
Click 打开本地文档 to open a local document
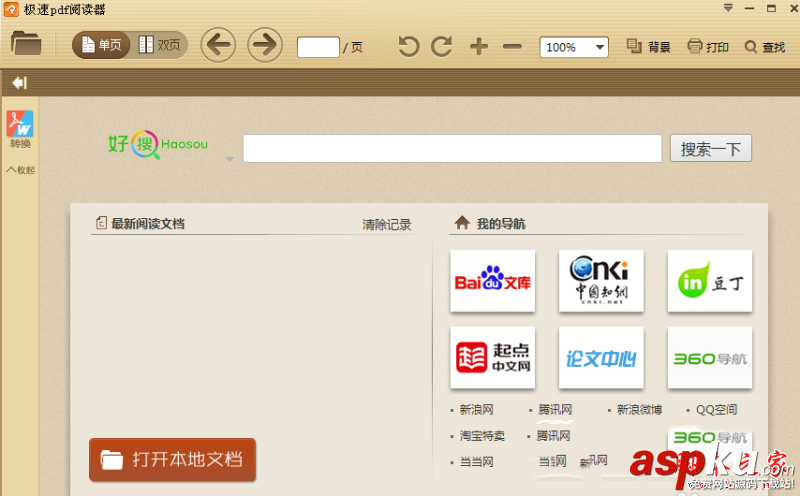172,460
